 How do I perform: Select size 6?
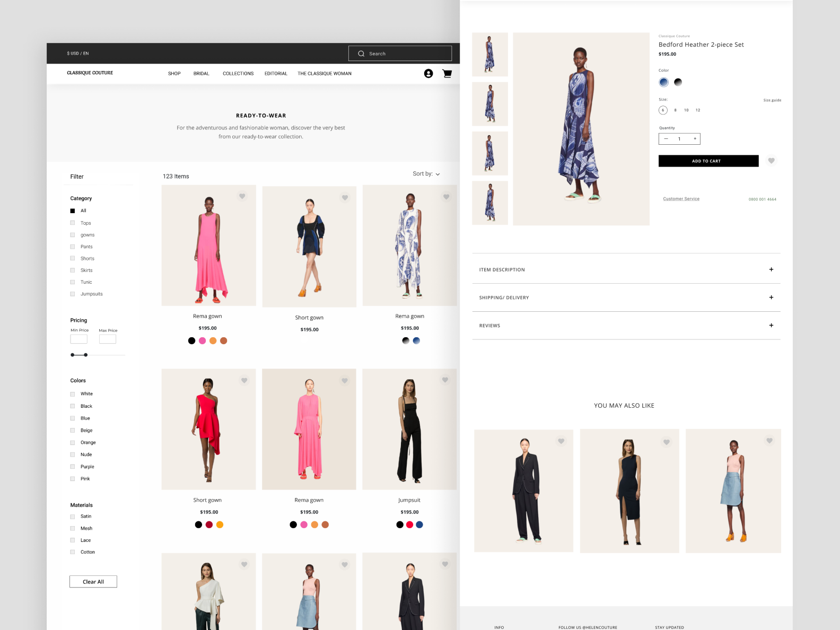pos(663,110)
